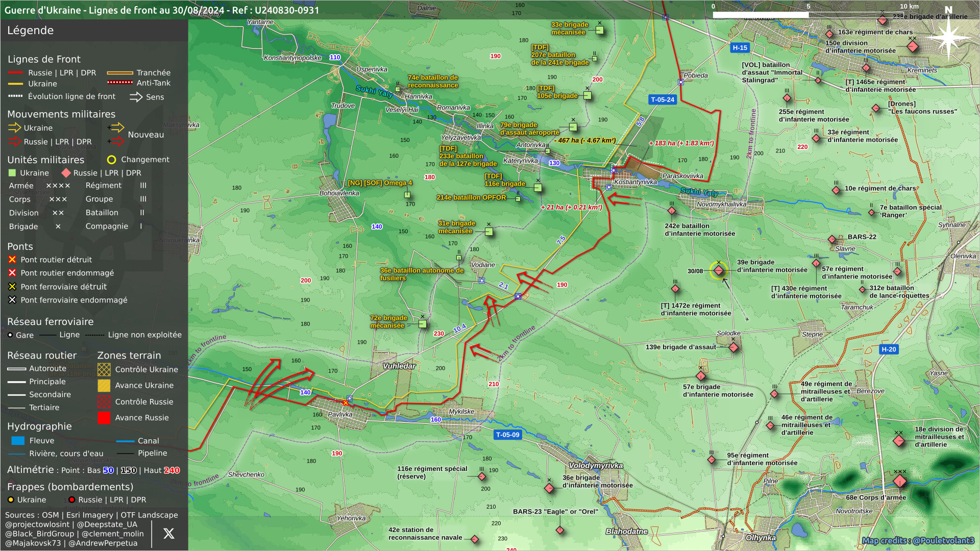The width and height of the screenshot is (980, 551).
Task: Click the 79e brigade d'assaut aéroporté marker
Action: 573,127
